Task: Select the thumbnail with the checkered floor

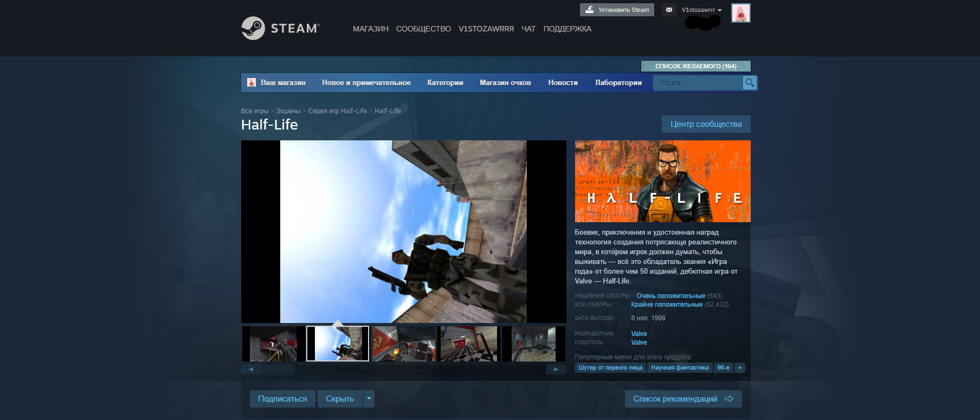Action: coord(469,344)
